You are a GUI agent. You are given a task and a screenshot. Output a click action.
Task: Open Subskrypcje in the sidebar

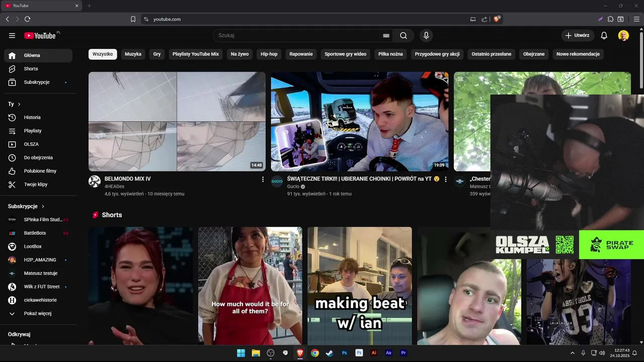coord(38,82)
